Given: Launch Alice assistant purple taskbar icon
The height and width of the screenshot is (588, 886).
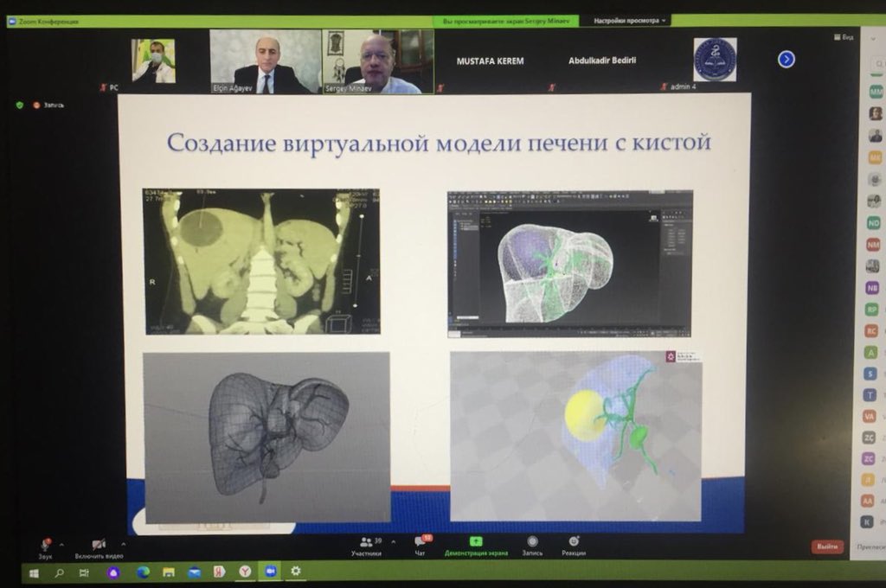Looking at the screenshot, I should [113, 572].
